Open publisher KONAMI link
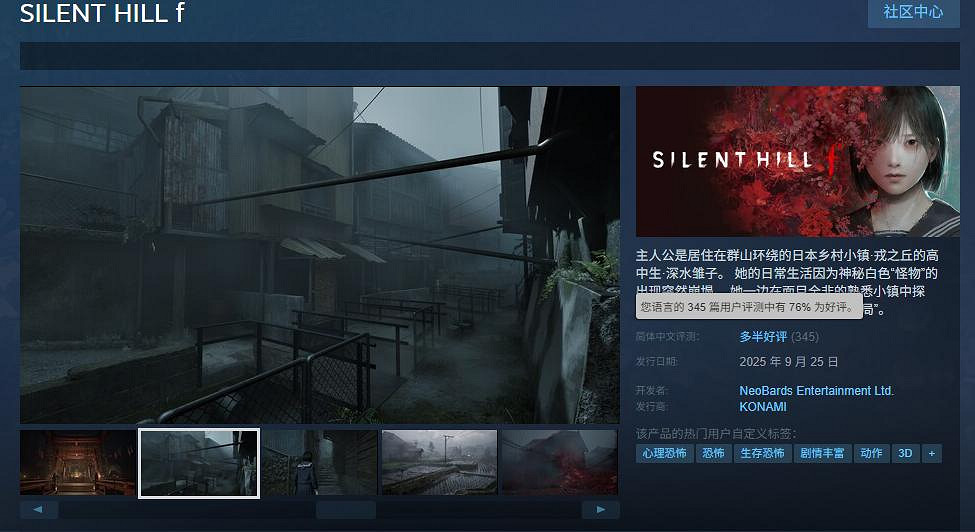 coord(763,406)
